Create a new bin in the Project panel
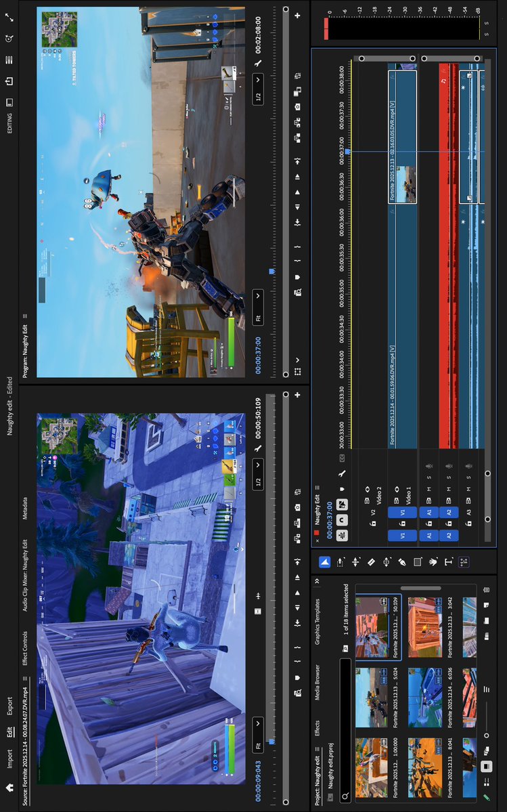The width and height of the screenshot is (507, 812). click(486, 620)
